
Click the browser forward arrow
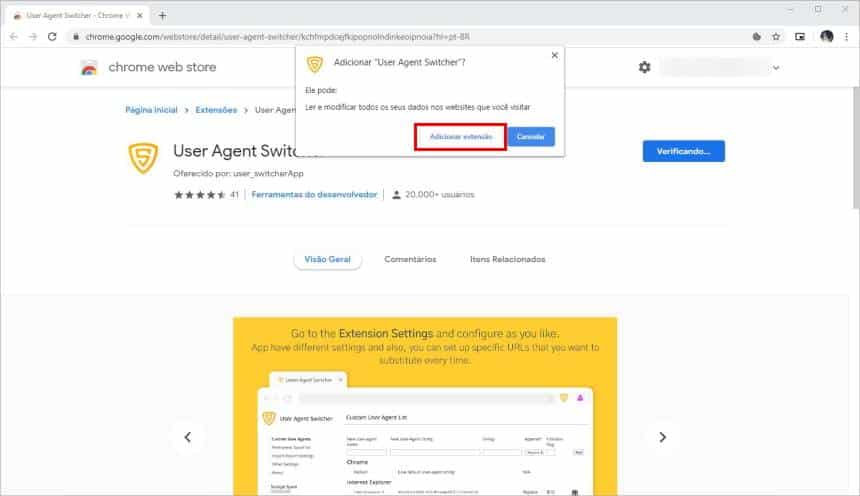pyautogui.click(x=33, y=37)
